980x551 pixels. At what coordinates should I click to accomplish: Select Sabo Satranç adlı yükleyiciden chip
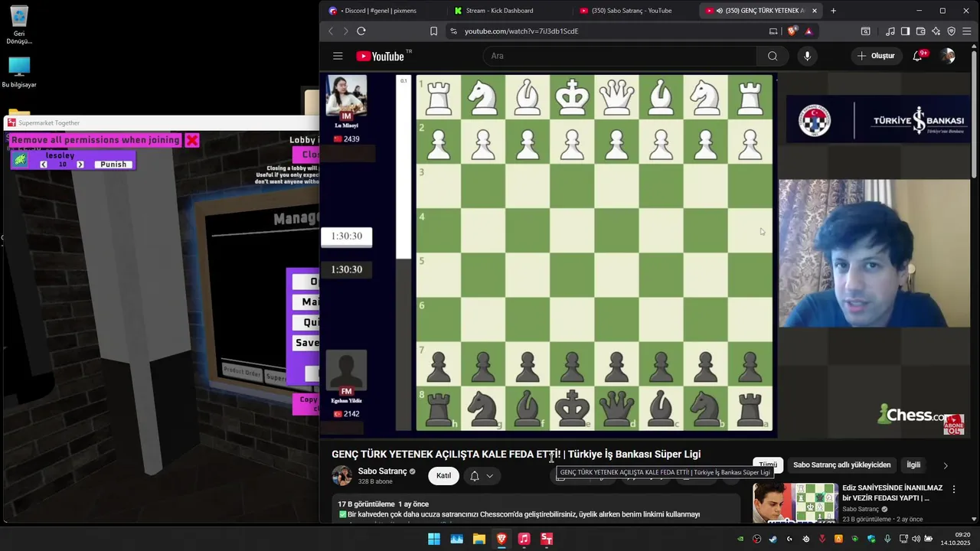click(x=841, y=465)
